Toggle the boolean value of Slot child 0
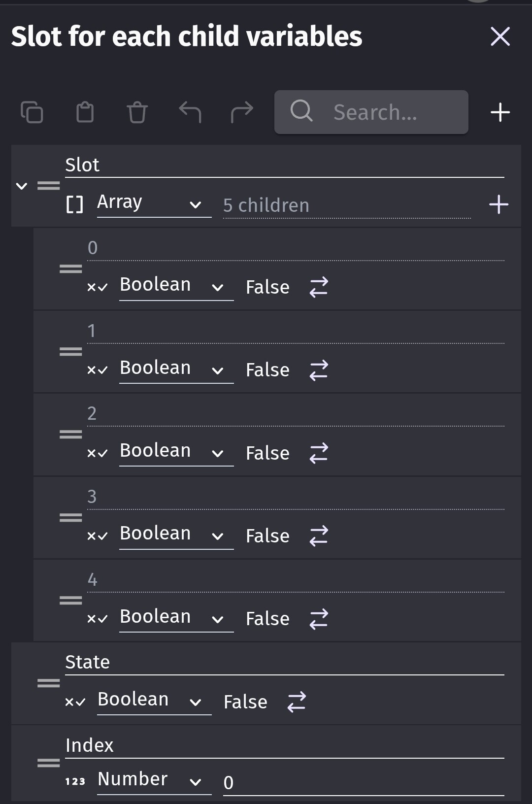Viewport: 532px width, 804px height. coord(319,287)
